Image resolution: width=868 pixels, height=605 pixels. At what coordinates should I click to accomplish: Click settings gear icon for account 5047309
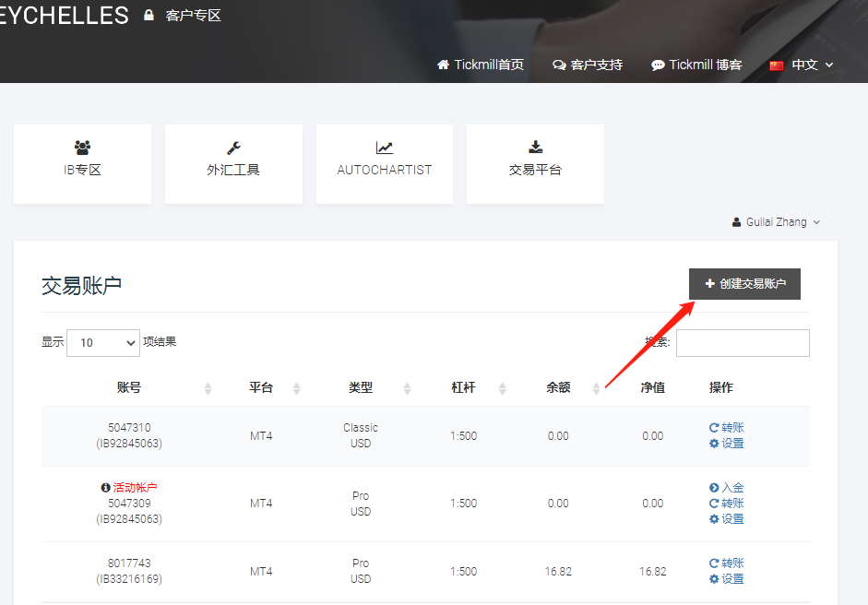point(714,519)
